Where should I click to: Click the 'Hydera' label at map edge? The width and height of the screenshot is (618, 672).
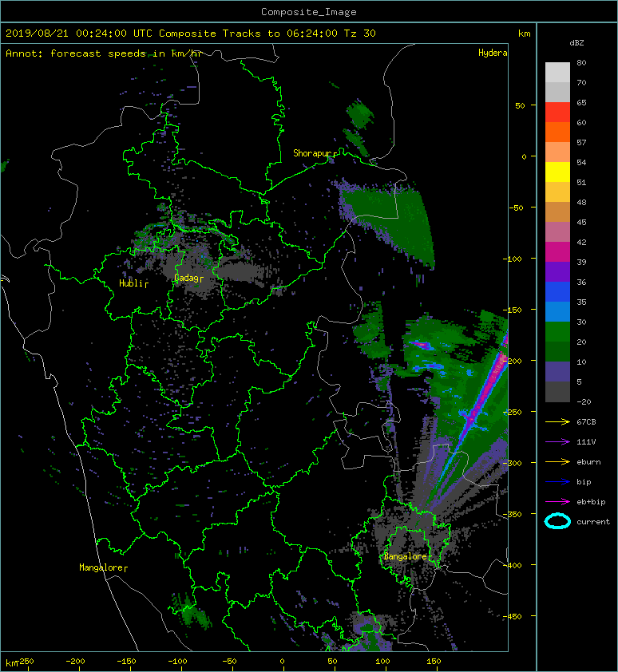coord(493,53)
